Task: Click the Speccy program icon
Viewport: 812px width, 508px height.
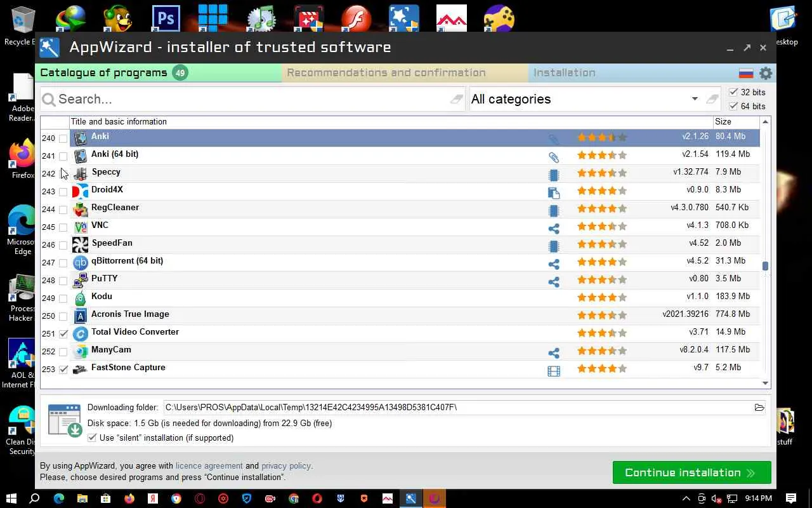Action: [80, 173]
